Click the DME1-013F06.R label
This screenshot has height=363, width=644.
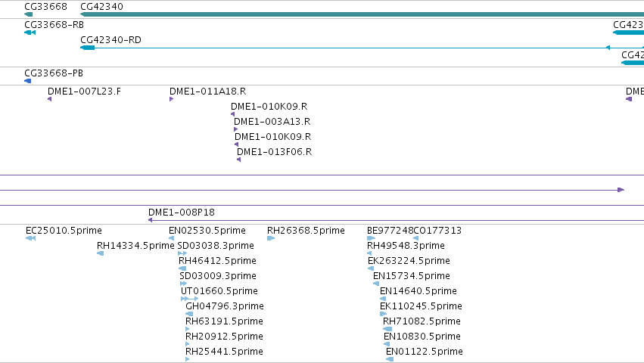coord(275,152)
